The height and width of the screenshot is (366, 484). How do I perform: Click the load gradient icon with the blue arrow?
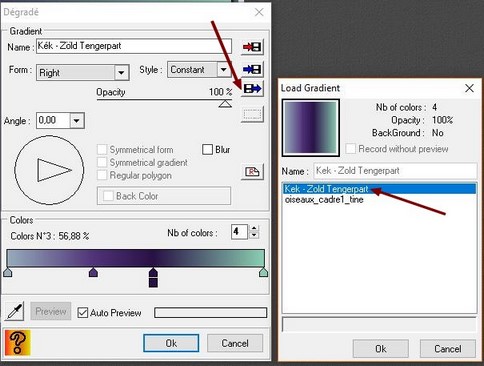(x=252, y=89)
